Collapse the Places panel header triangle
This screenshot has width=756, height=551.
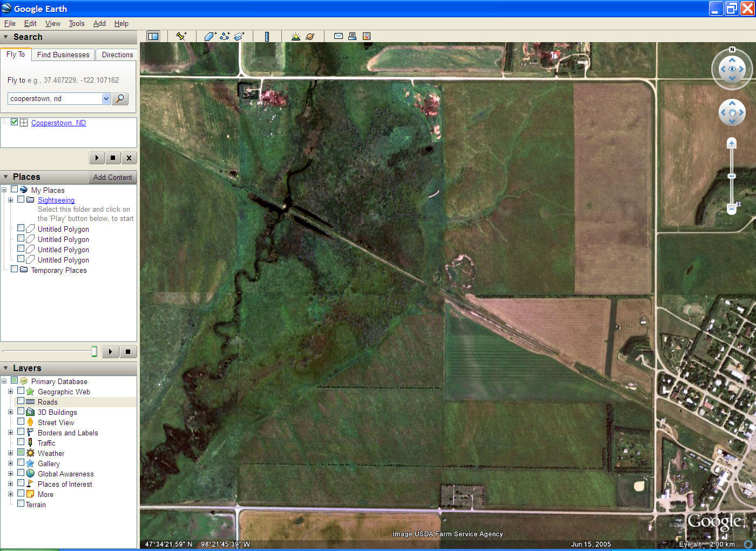coord(6,177)
